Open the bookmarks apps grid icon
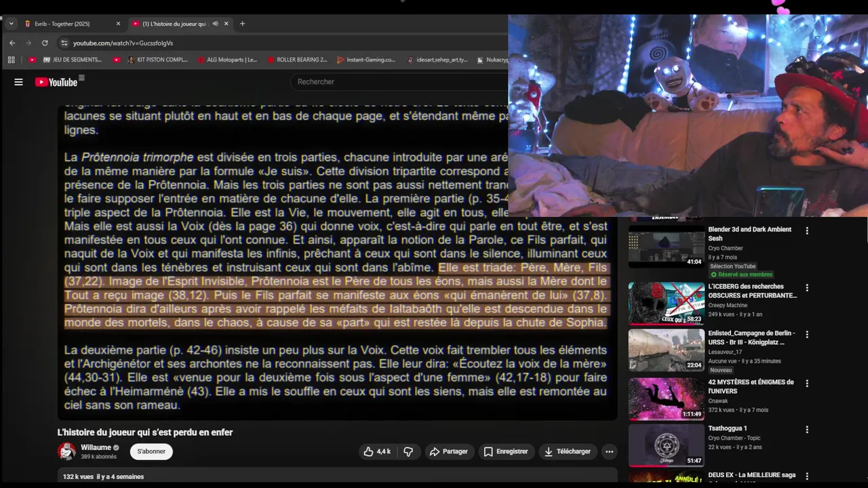This screenshot has height=488, width=868. click(x=12, y=60)
